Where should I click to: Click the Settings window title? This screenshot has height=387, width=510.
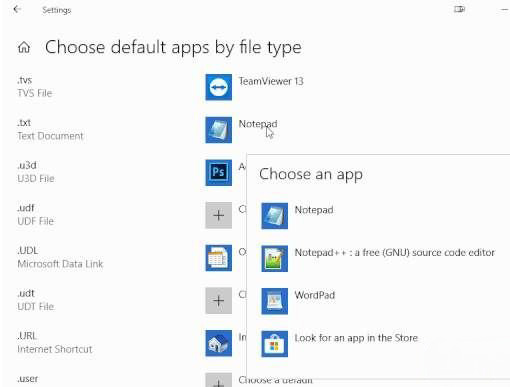pos(56,10)
